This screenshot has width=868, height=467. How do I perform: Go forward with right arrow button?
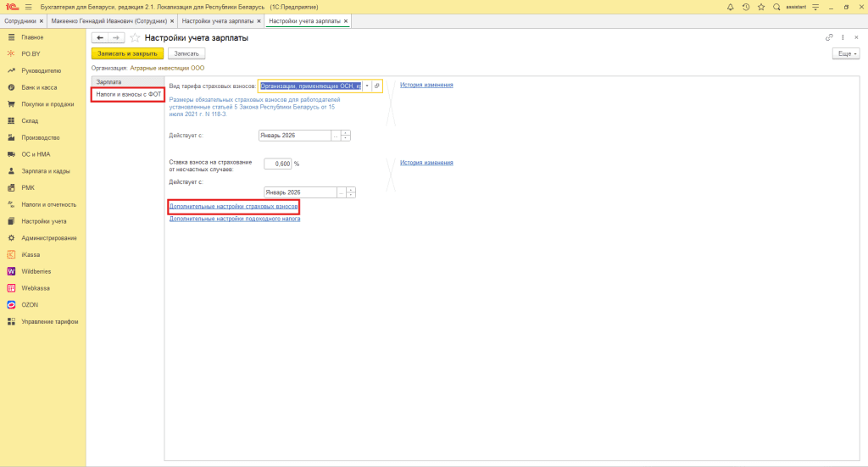coord(115,37)
